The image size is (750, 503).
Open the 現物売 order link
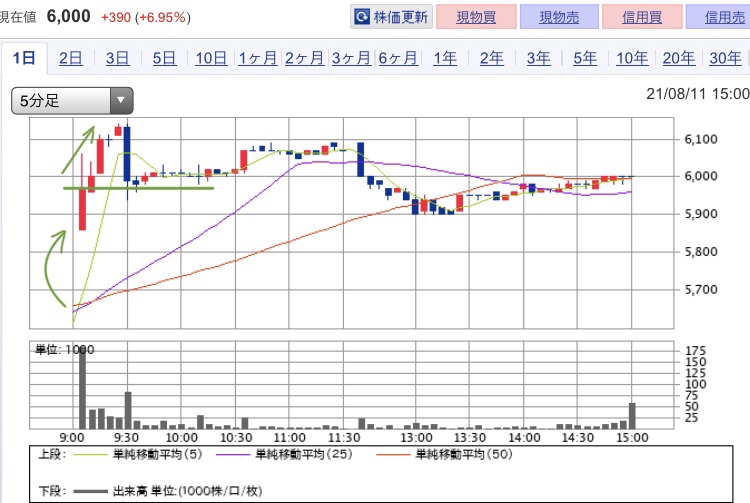coord(559,17)
